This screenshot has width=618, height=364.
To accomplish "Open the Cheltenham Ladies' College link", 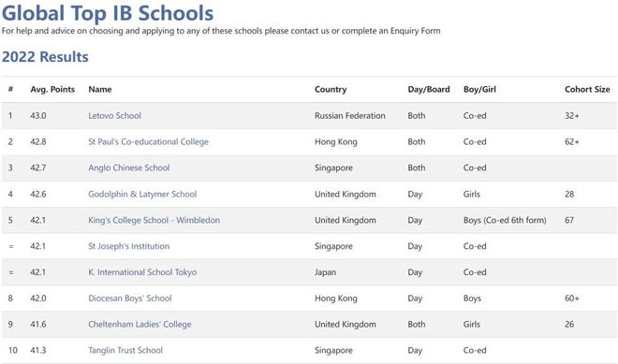I will [x=140, y=324].
